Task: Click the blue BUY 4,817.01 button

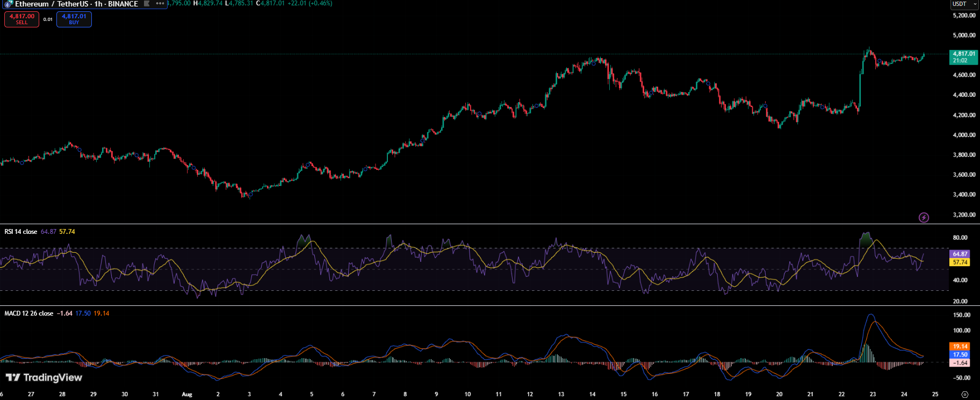Action: (74, 19)
